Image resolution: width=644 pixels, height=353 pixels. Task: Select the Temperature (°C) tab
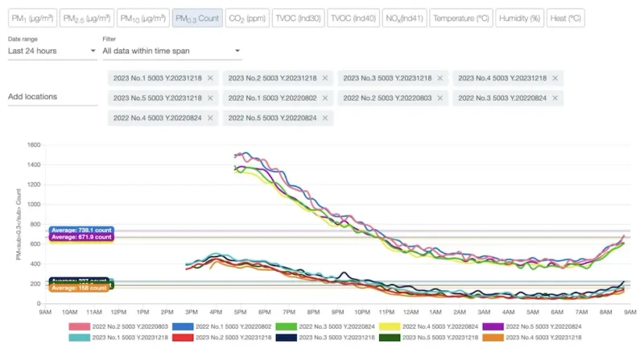tap(460, 18)
